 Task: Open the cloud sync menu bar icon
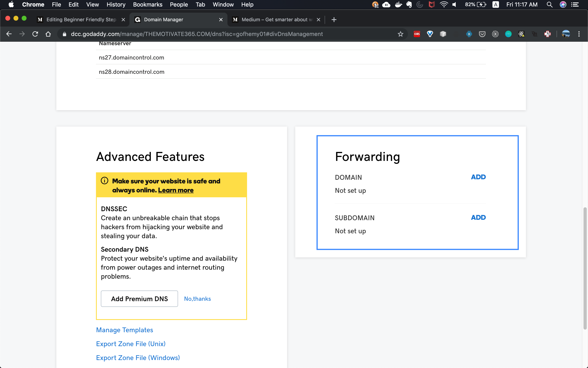coord(386,5)
